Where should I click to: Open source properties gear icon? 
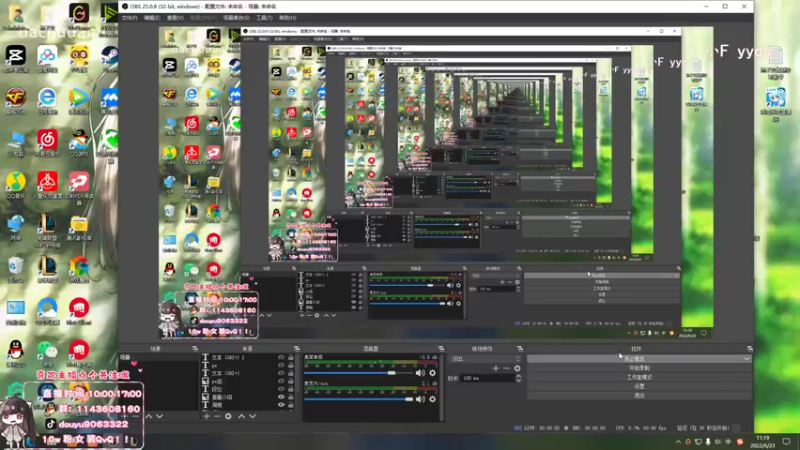tap(229, 416)
